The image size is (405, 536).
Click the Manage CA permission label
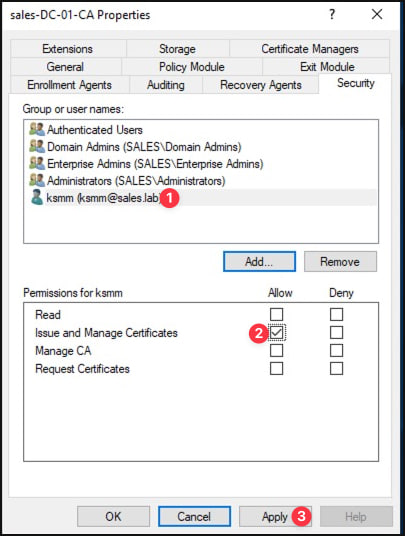63,351
